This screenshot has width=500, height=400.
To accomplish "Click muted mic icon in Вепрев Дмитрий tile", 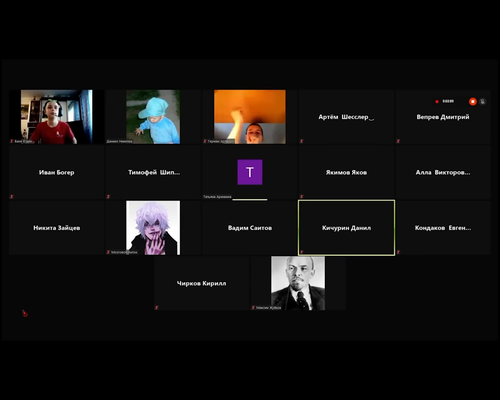I will (398, 141).
